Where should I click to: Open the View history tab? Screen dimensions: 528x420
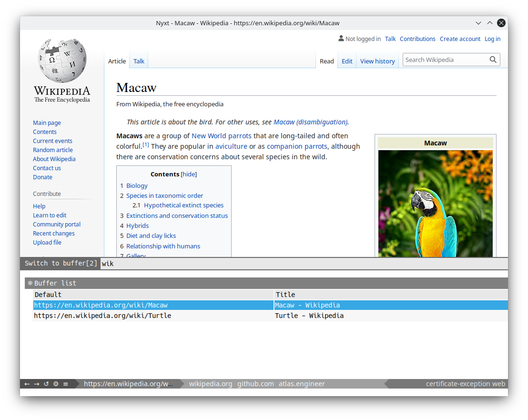coord(377,61)
